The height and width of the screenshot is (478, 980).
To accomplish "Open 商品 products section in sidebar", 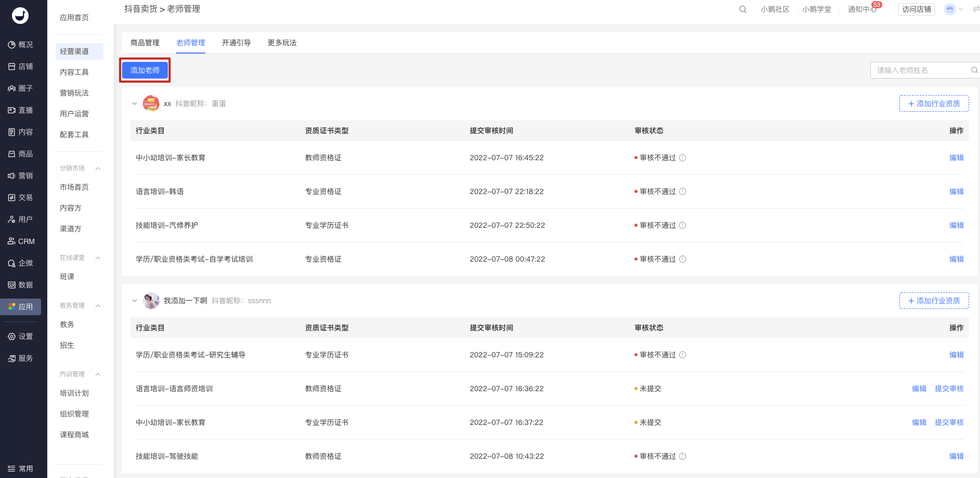I will point(21,154).
